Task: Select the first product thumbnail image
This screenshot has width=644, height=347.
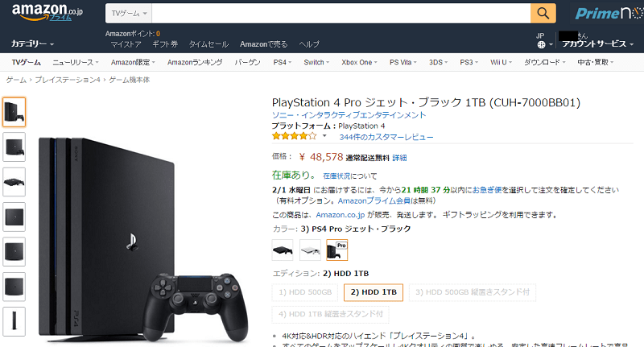Action: 14,112
